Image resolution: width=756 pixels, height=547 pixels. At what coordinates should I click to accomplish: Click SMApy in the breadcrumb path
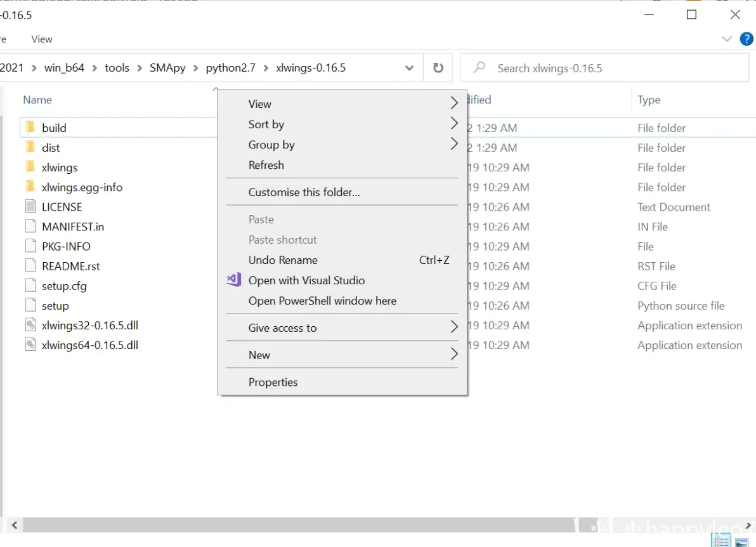point(167,67)
